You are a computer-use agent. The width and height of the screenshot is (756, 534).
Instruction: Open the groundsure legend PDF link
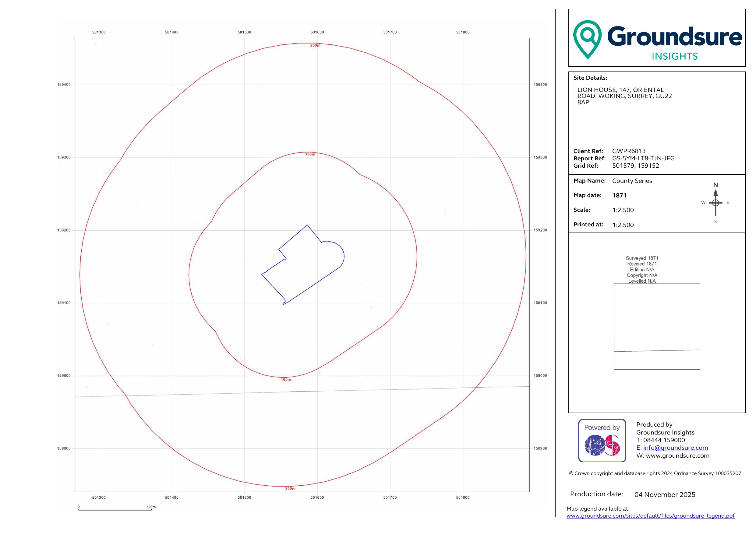pyautogui.click(x=650, y=515)
